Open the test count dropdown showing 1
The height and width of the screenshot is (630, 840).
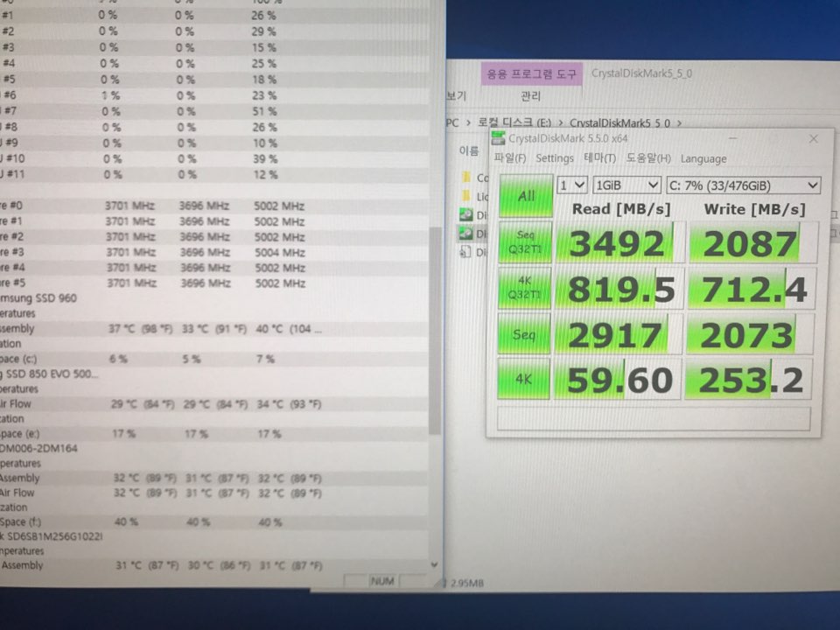[x=572, y=185]
